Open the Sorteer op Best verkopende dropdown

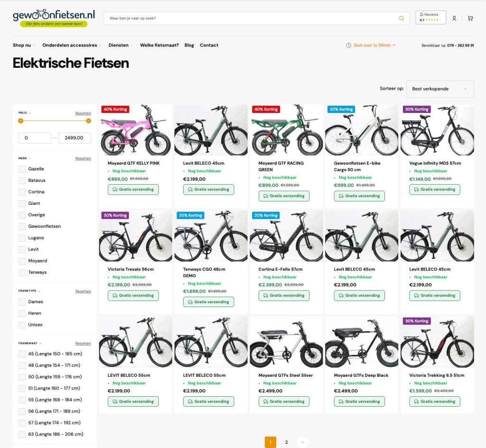click(440, 89)
